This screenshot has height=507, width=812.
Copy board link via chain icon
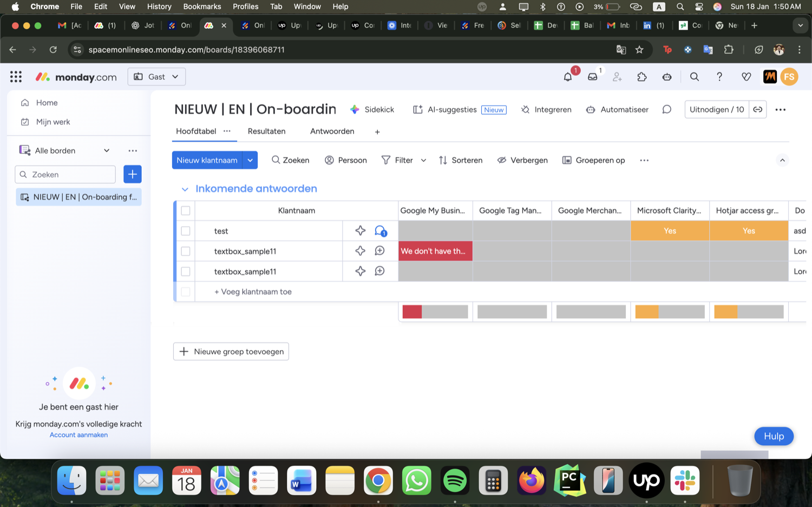758,109
